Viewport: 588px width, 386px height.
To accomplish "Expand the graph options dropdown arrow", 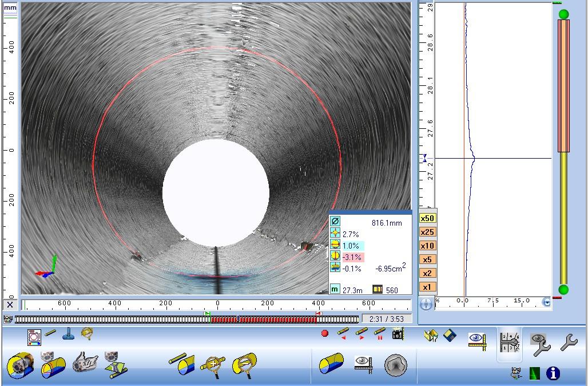I will (x=547, y=302).
